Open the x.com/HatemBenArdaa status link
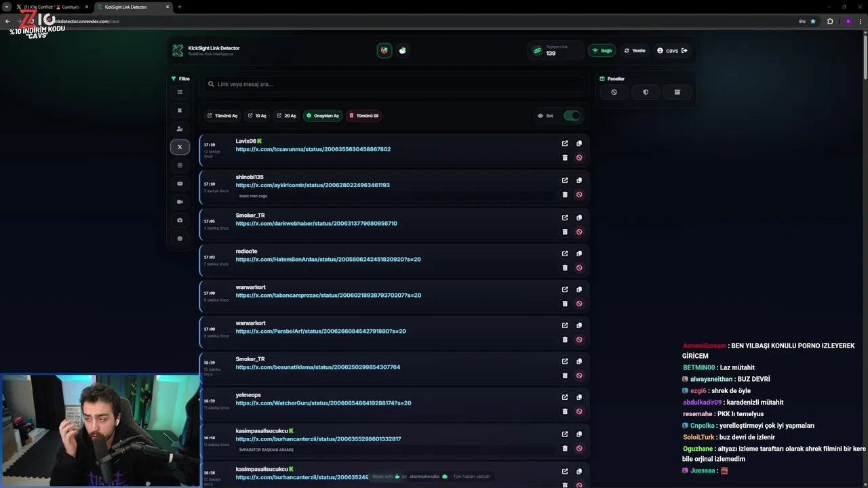The height and width of the screenshot is (488, 868). (328, 260)
